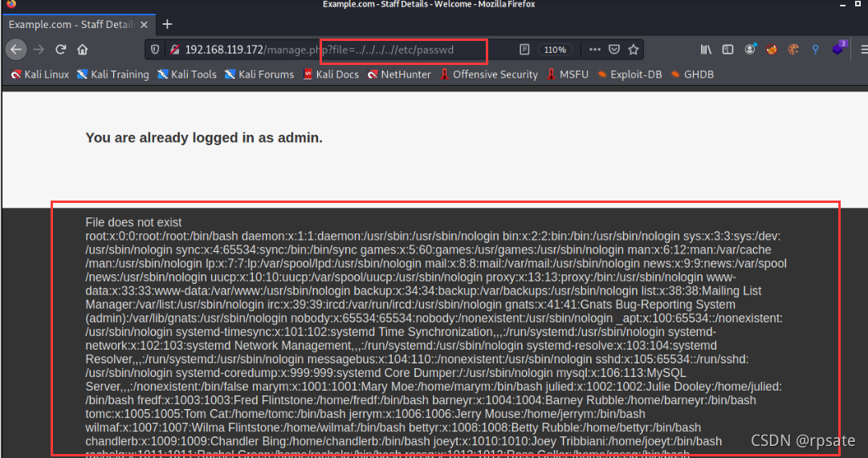Click the forward navigation arrow

pyautogui.click(x=39, y=50)
